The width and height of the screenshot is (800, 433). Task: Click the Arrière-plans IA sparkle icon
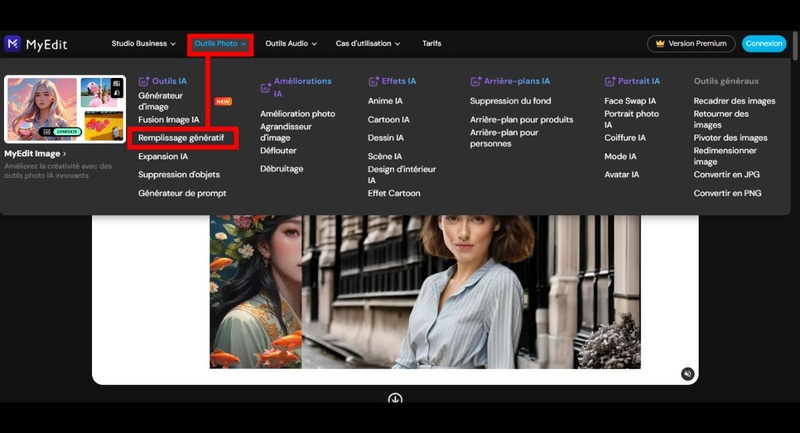click(475, 81)
